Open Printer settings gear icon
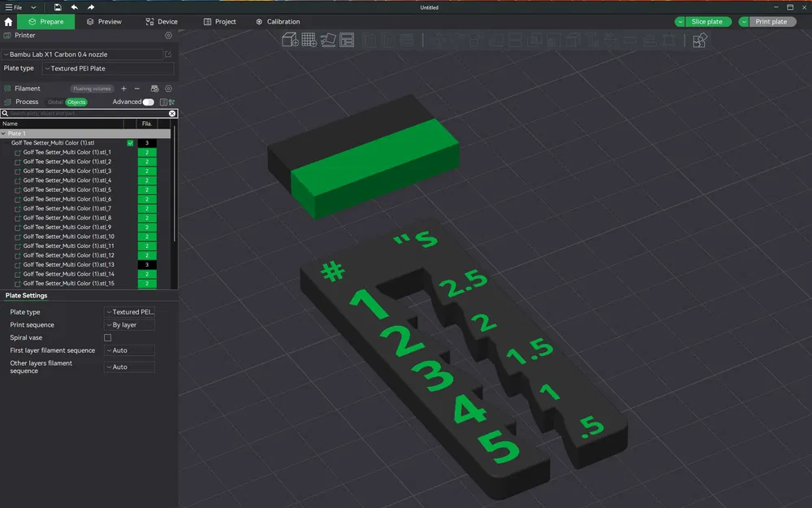This screenshot has height=508, width=812. (168, 35)
